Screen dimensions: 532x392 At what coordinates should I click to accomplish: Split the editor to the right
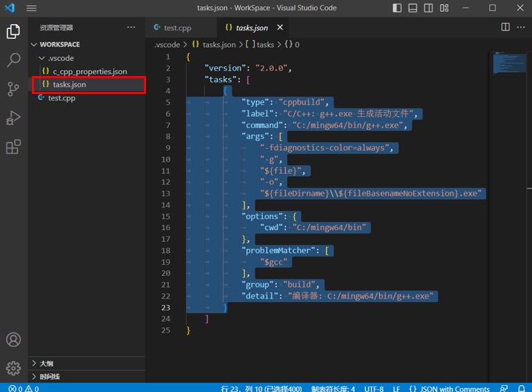[506, 27]
